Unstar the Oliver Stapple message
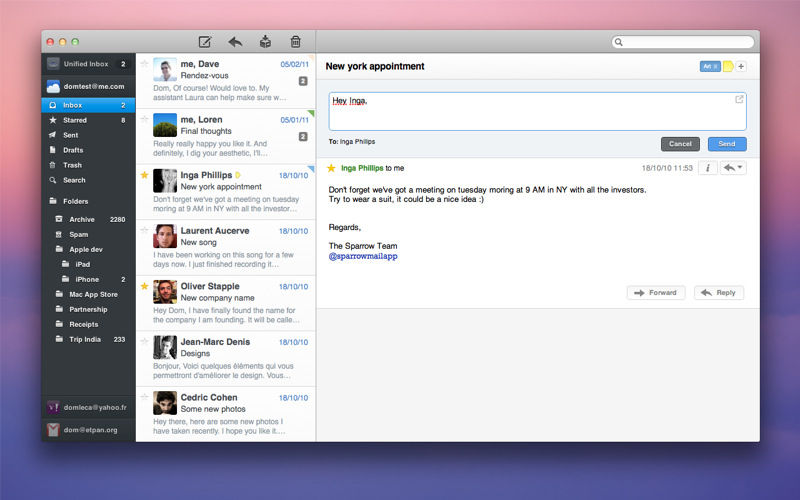800x500 pixels. tap(144, 286)
